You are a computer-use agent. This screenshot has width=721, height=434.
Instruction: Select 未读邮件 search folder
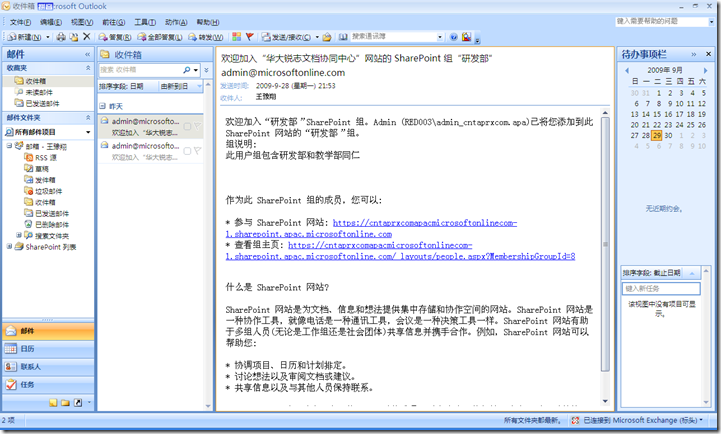[34, 92]
